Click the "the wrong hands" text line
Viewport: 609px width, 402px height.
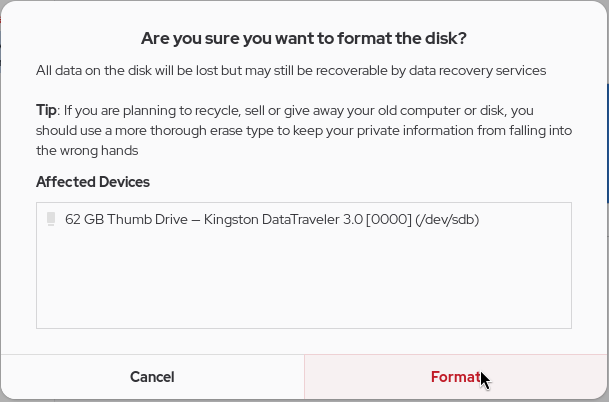(x=87, y=150)
